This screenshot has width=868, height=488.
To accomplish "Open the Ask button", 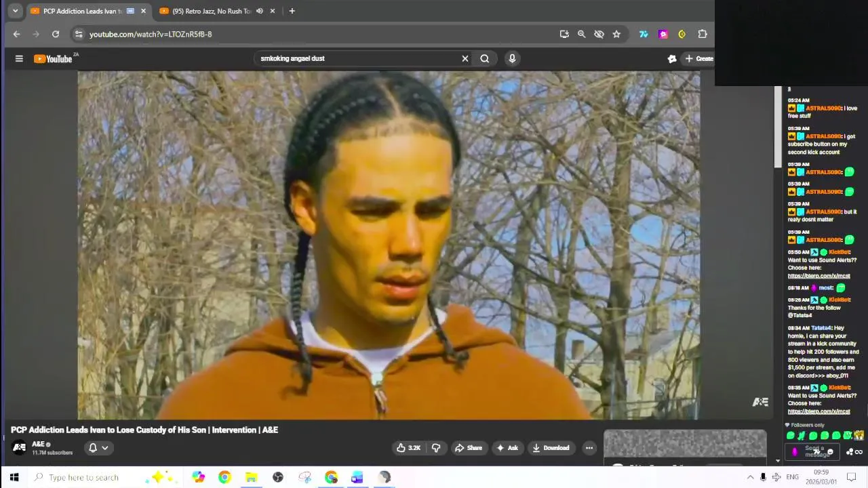I will [507, 447].
